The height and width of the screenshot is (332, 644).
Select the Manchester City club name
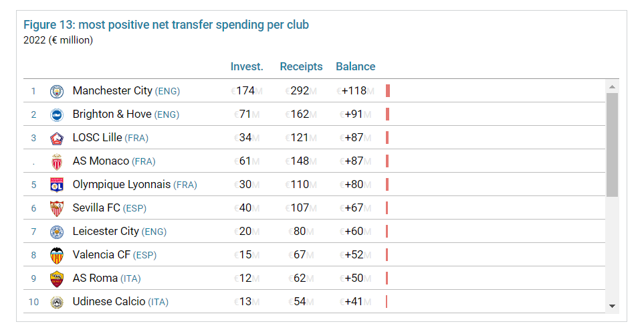click(112, 90)
